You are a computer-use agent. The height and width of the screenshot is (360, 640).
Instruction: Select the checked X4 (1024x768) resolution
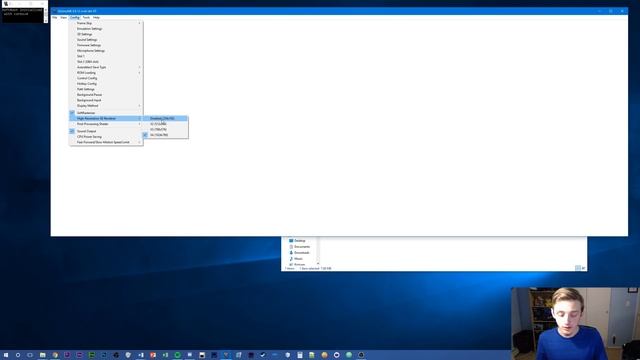(x=165, y=135)
